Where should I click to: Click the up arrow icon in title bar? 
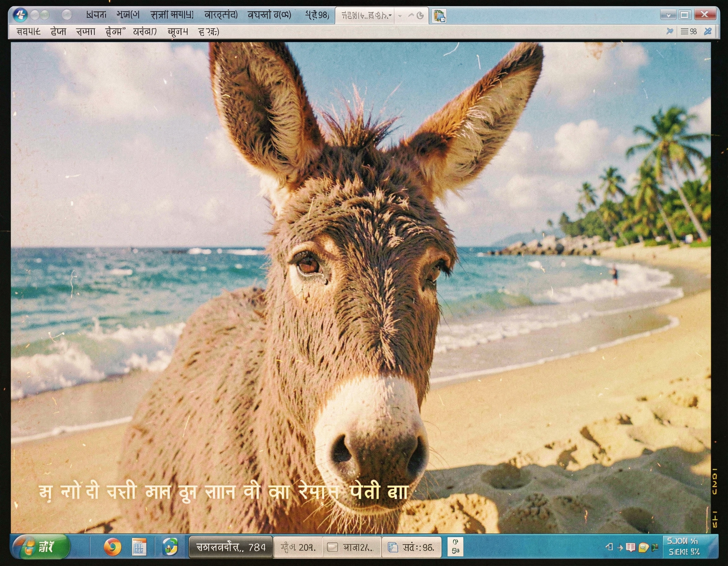(411, 15)
